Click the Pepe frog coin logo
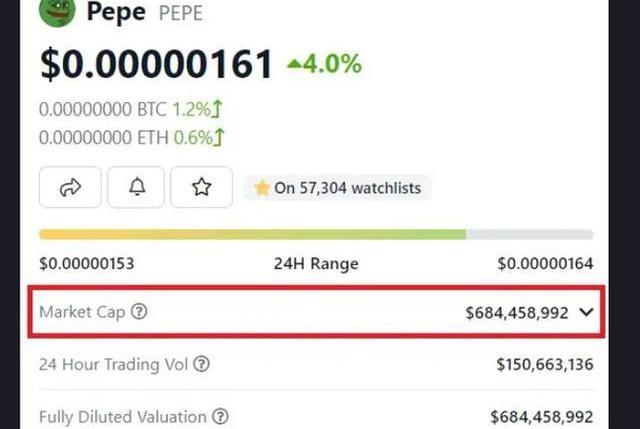The height and width of the screenshot is (429, 640). tap(57, 11)
